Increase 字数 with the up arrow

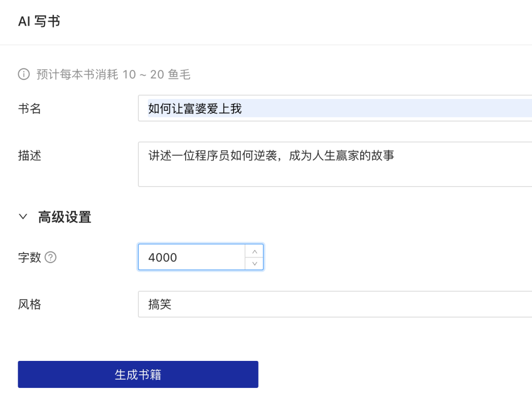click(254, 251)
